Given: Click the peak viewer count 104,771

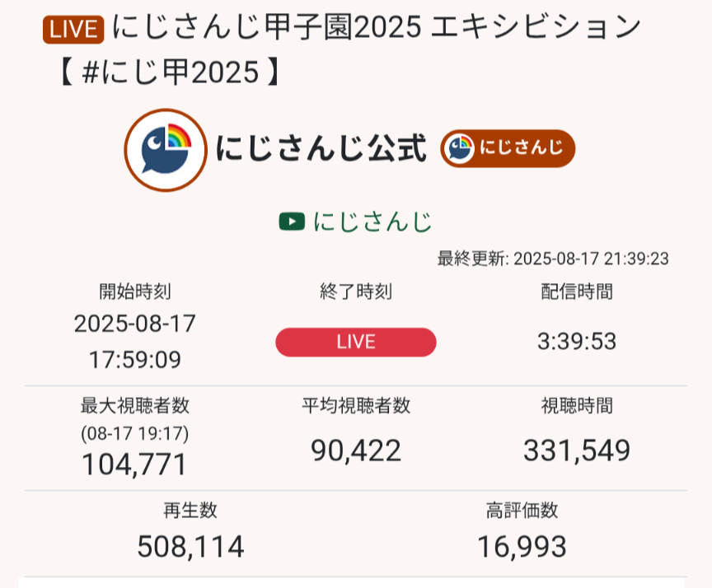Looking at the screenshot, I should click(x=135, y=465).
